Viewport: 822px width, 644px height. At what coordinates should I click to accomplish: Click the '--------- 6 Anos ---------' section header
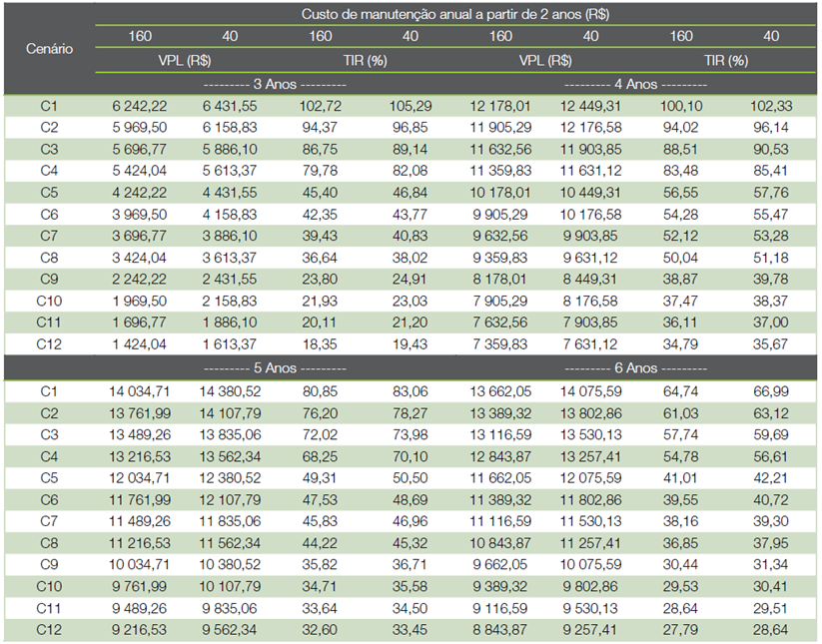tap(635, 368)
